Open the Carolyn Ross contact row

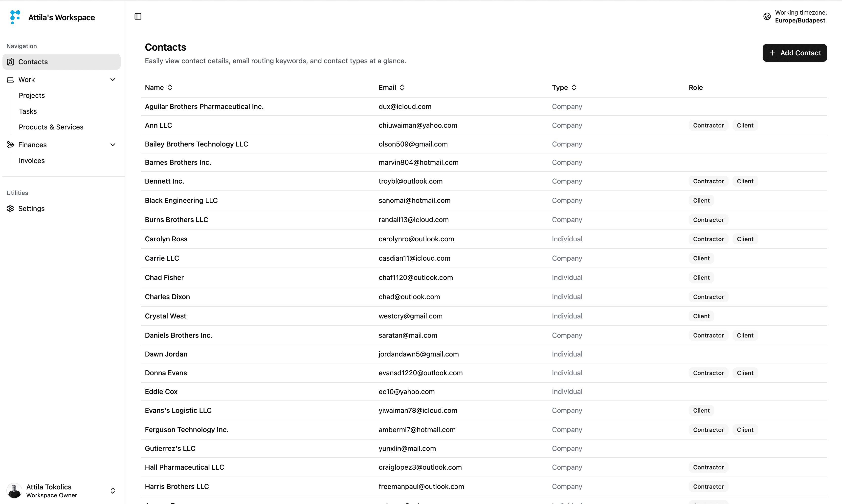[x=166, y=239]
